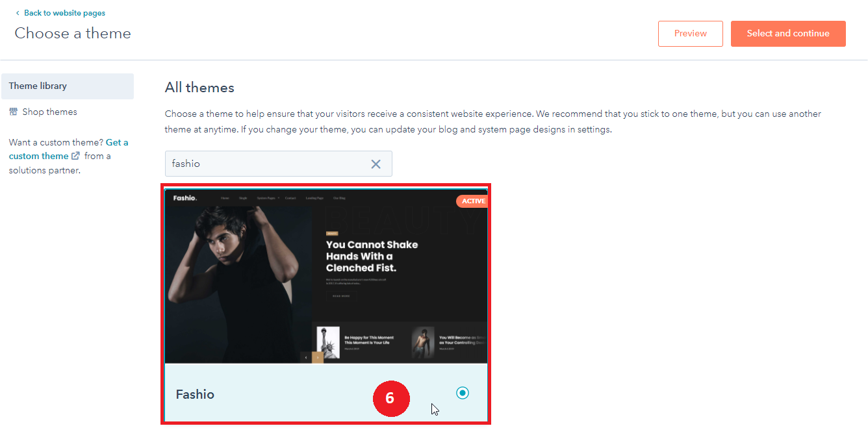Click the orange ACTIVE badge on the theme
868x439 pixels.
(x=472, y=201)
